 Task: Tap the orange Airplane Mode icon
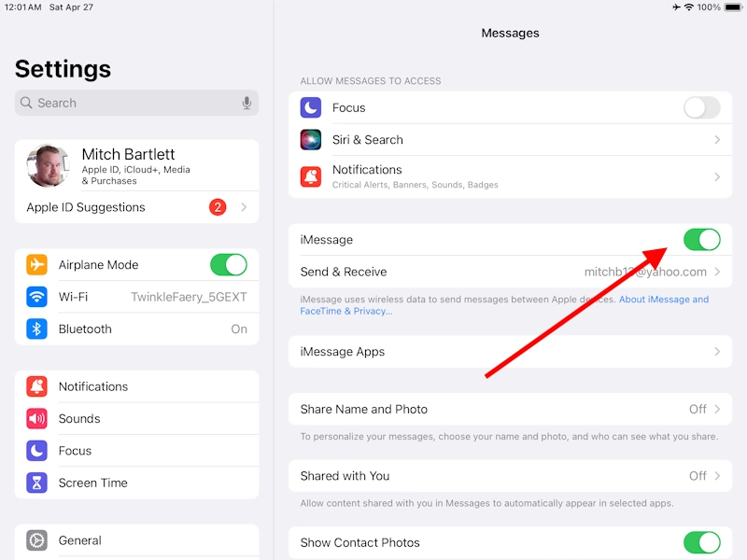36,264
